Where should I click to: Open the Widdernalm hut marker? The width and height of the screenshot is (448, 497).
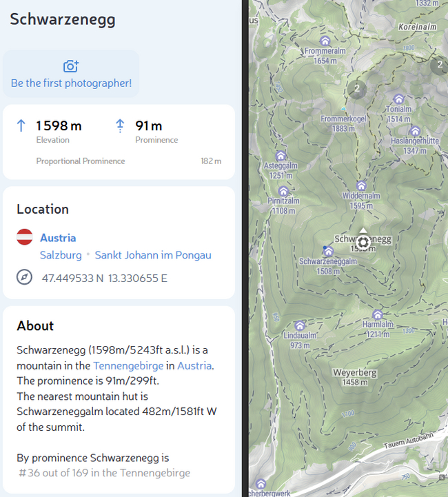coord(361,185)
